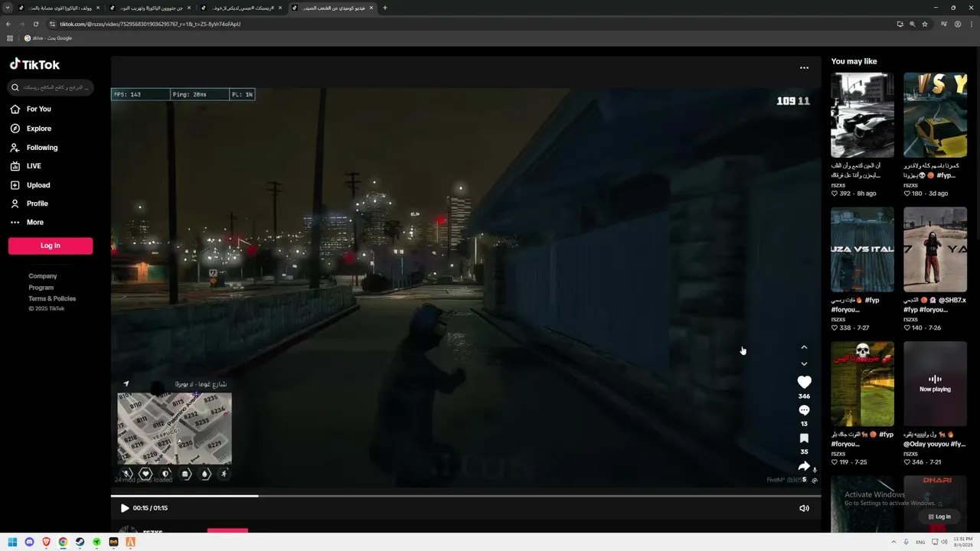Image resolution: width=980 pixels, height=551 pixels.
Task: Open the Company footer link
Action: 43,276
